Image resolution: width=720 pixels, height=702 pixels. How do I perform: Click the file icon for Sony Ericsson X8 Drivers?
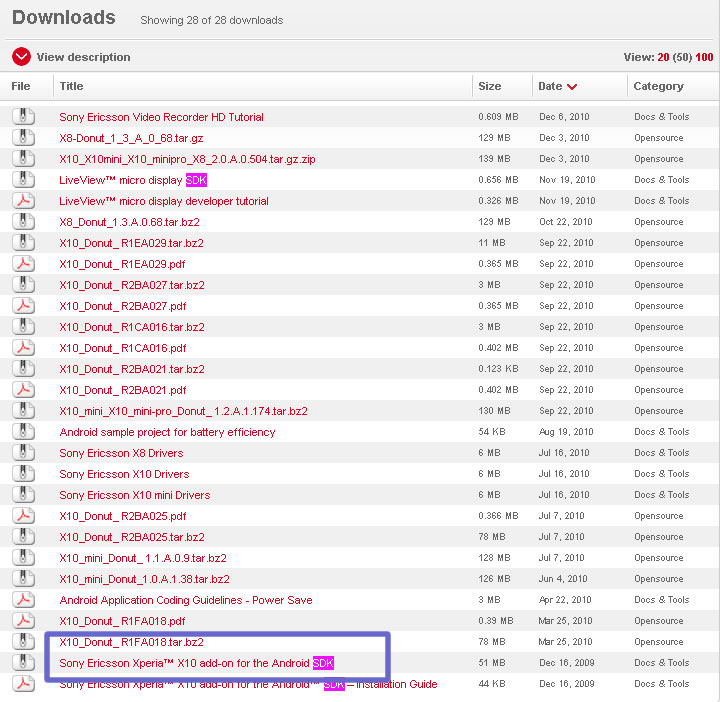pos(23,453)
